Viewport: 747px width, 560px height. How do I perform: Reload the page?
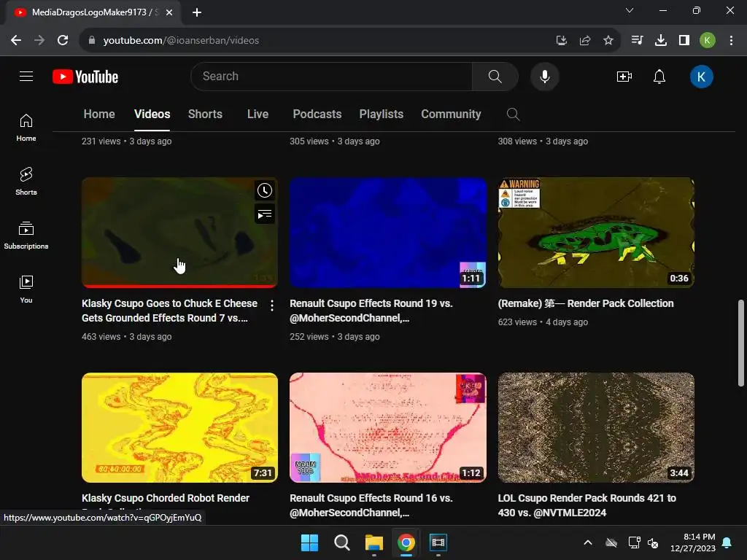click(63, 41)
